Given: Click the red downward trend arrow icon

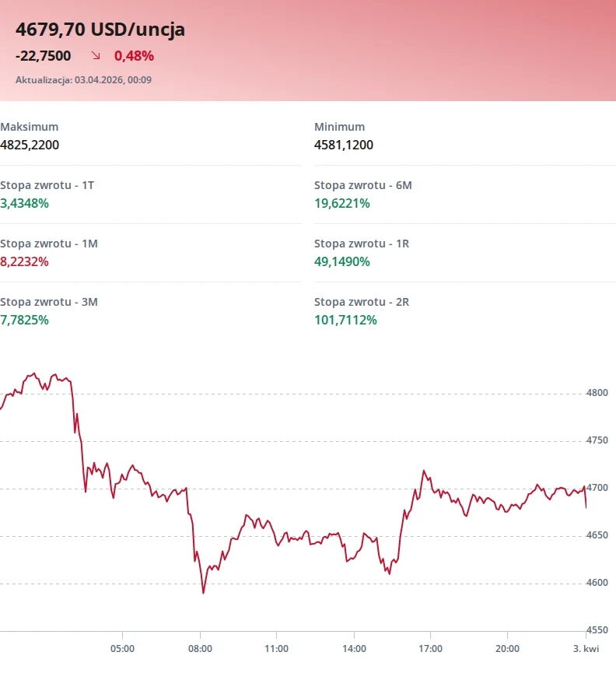Looking at the screenshot, I should tap(96, 56).
